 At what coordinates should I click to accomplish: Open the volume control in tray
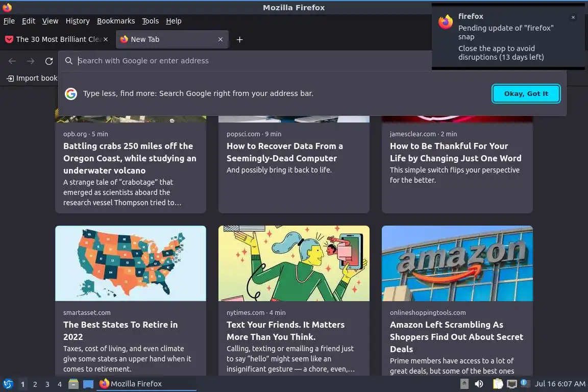[479, 384]
